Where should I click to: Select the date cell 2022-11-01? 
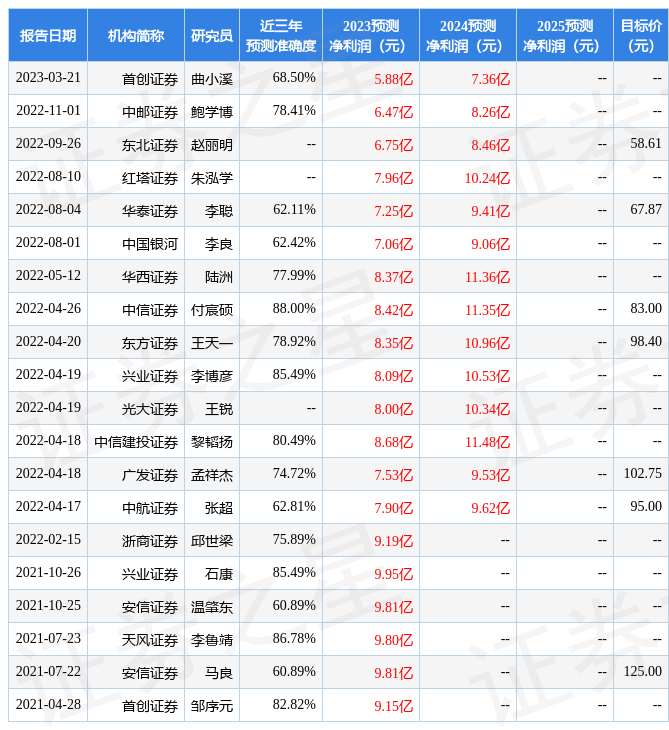tap(48, 111)
